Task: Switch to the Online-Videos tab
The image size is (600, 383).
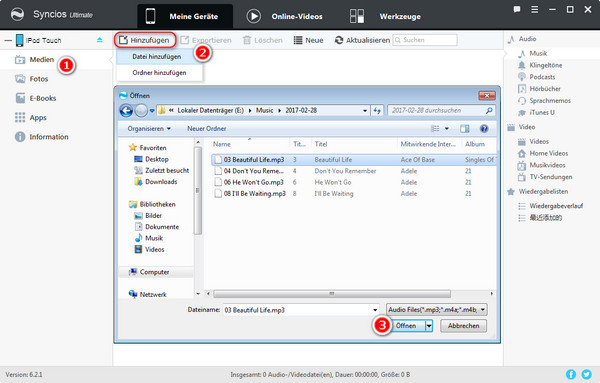Action: 285,16
